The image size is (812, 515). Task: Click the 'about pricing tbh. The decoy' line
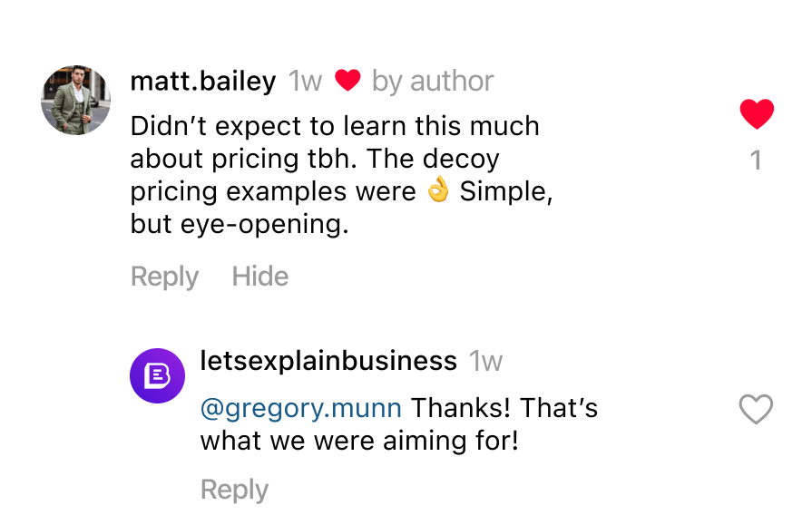click(315, 159)
